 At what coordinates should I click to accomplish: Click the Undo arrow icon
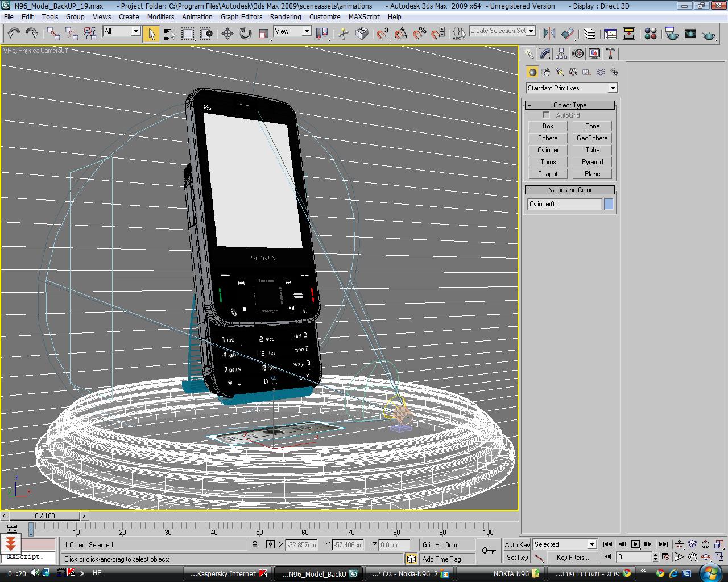(14, 34)
